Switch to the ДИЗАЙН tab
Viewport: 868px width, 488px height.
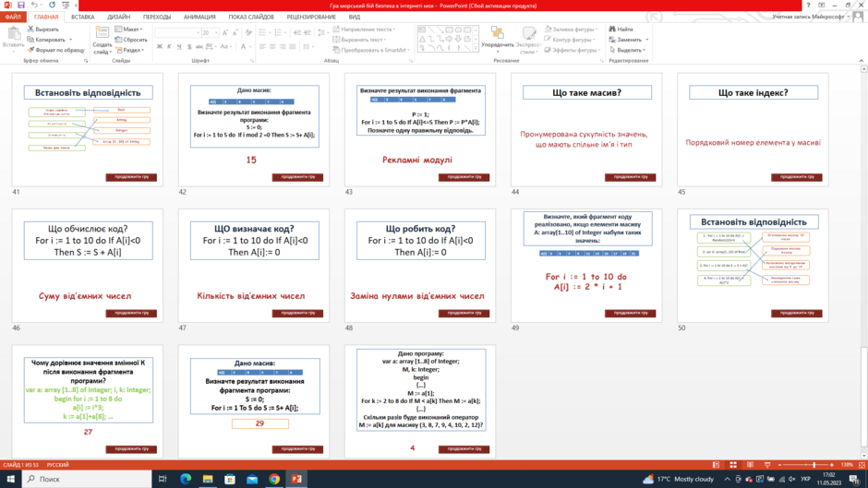(x=119, y=18)
